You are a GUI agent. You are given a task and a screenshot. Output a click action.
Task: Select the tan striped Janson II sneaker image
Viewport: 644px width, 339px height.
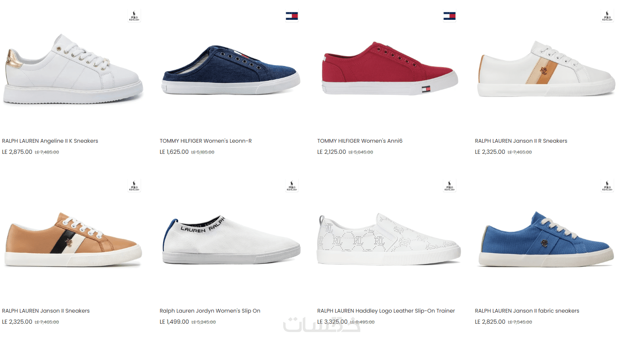click(x=73, y=240)
